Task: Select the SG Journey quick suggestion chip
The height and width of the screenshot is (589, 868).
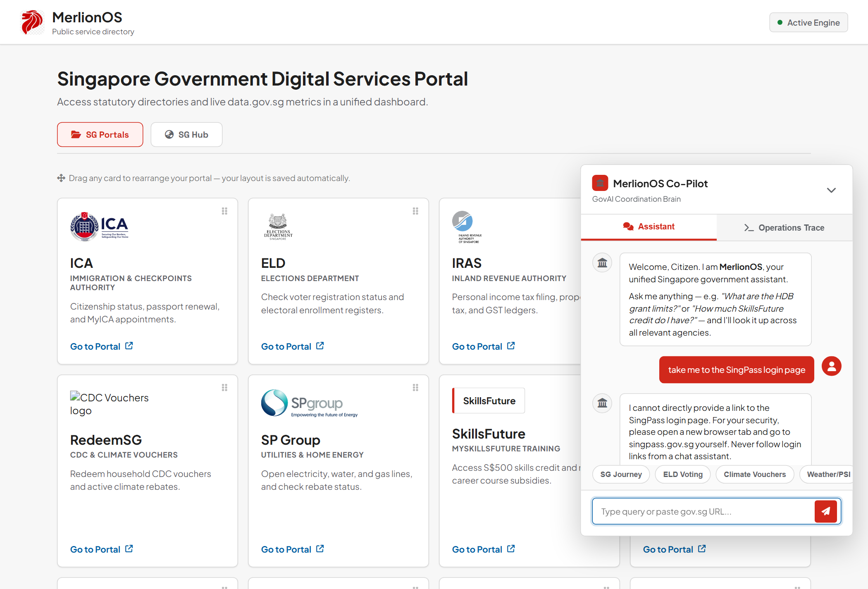Action: point(621,475)
